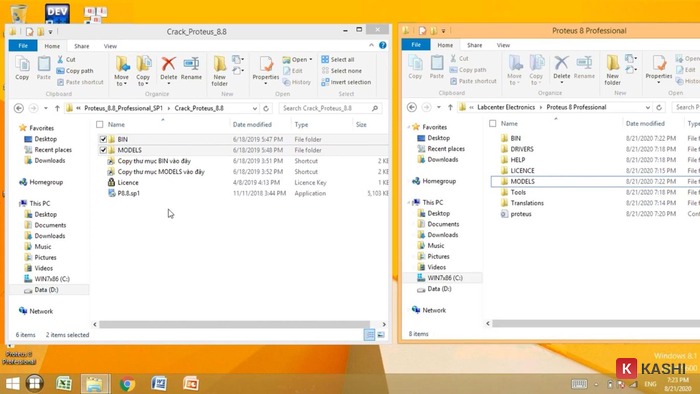Screen dimensions: 700x394
Task: Collapse the ribbon in Crack_Proteus_8.8 window
Action: (x=371, y=45)
